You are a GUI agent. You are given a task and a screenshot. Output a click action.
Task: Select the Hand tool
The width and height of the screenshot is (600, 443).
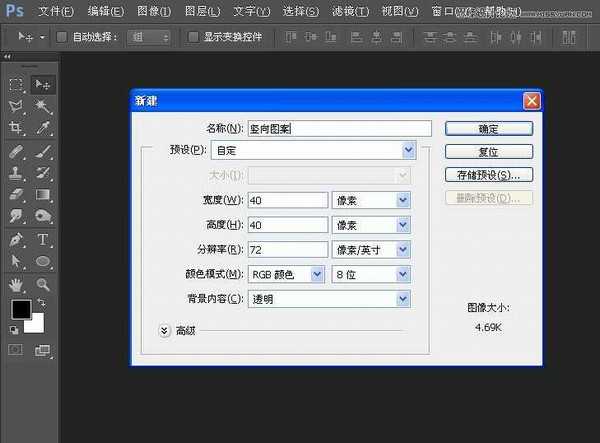point(16,285)
